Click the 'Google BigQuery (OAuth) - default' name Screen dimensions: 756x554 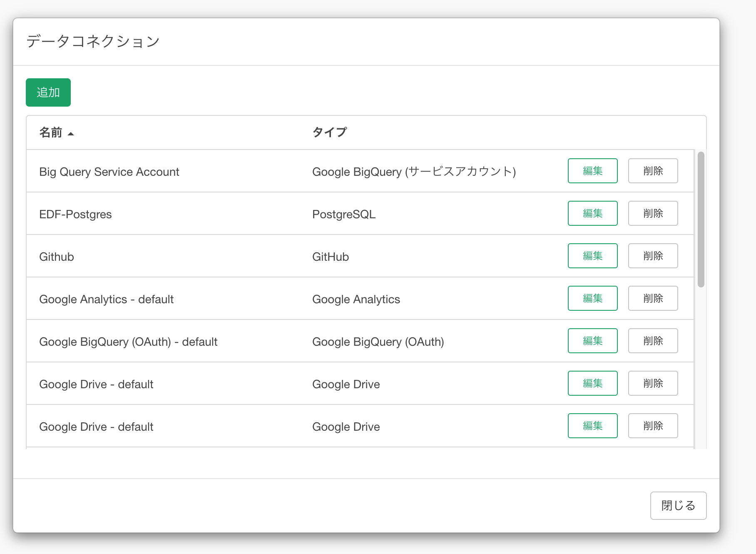128,342
